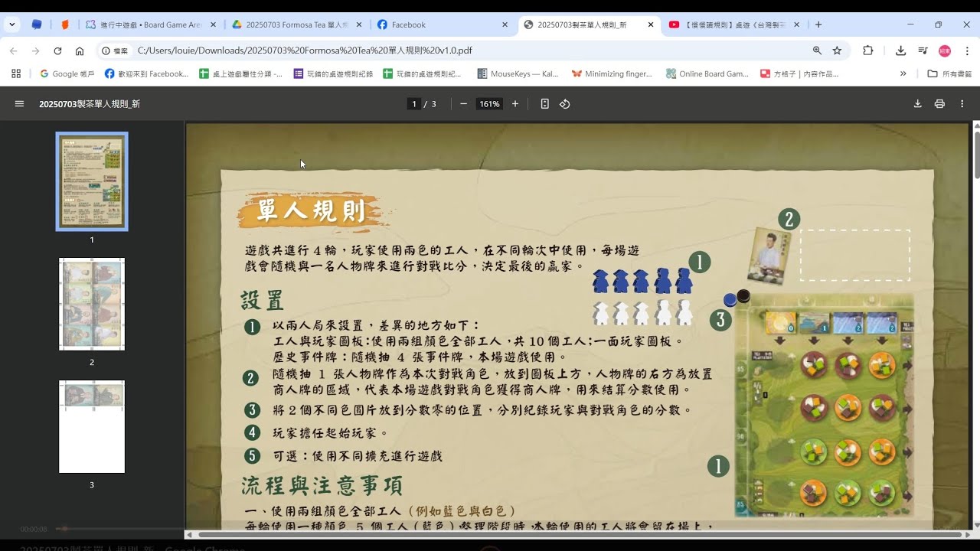The height and width of the screenshot is (551, 980).
Task: Open the browser three-dot menu
Action: 967,51
